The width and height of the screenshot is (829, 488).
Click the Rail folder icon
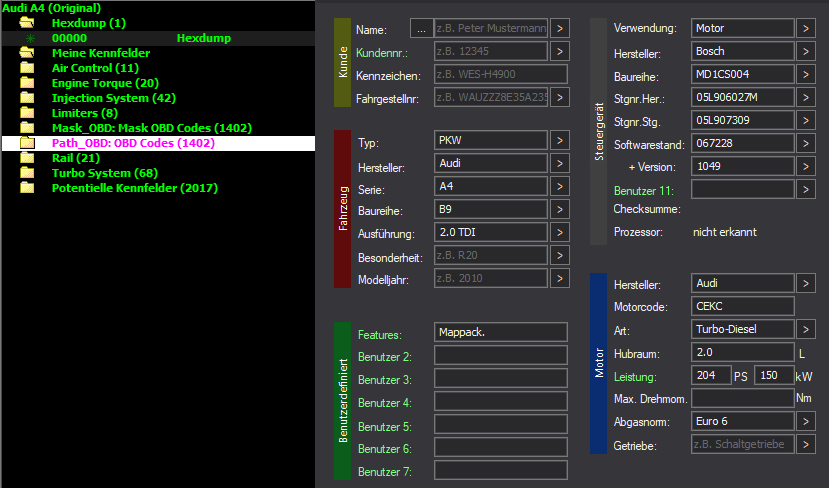27,158
